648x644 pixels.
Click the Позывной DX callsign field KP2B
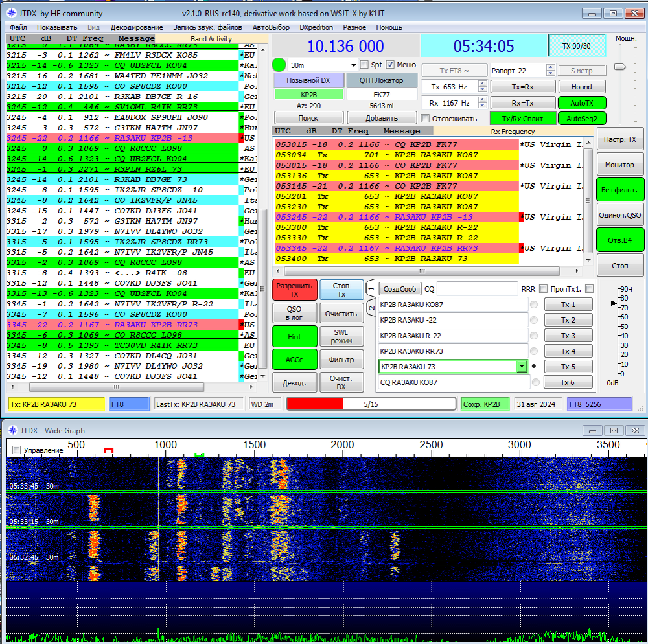[x=308, y=95]
